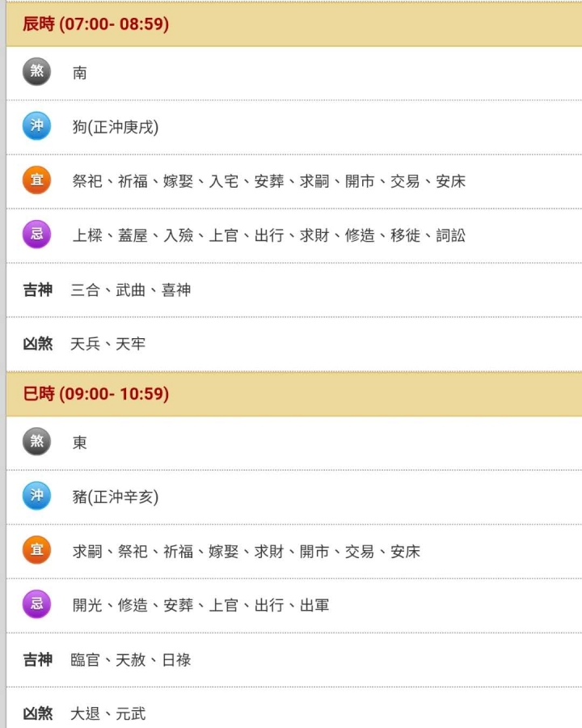This screenshot has width=582, height=728.
Task: Tap the orange 宜 icon under 辰時
Action: pos(36,180)
